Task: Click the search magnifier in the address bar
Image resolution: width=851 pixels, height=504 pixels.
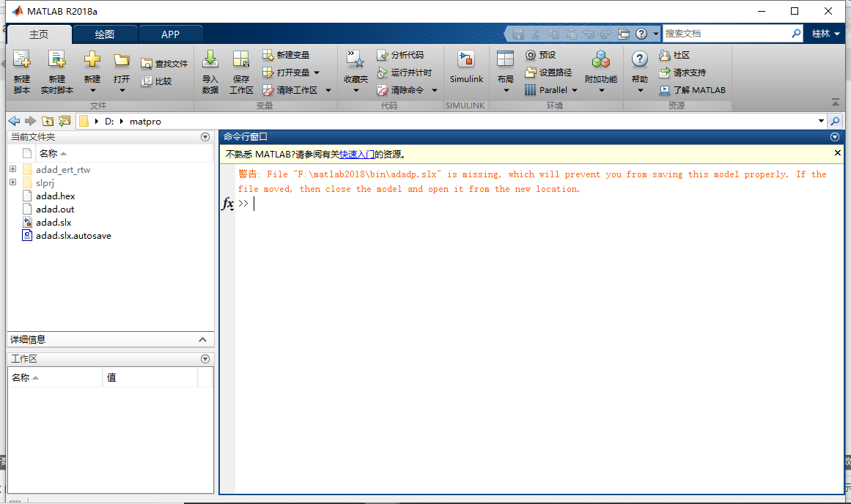Action: [x=836, y=121]
